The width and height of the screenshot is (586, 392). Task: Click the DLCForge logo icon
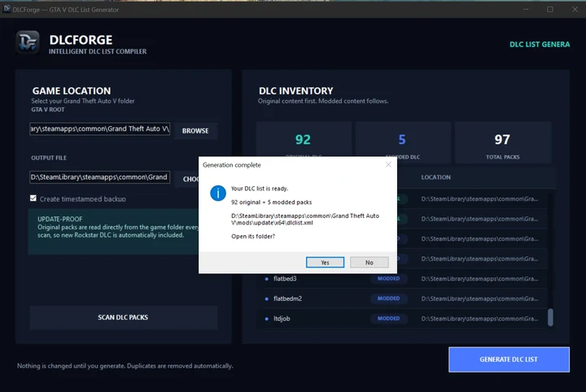click(x=28, y=42)
